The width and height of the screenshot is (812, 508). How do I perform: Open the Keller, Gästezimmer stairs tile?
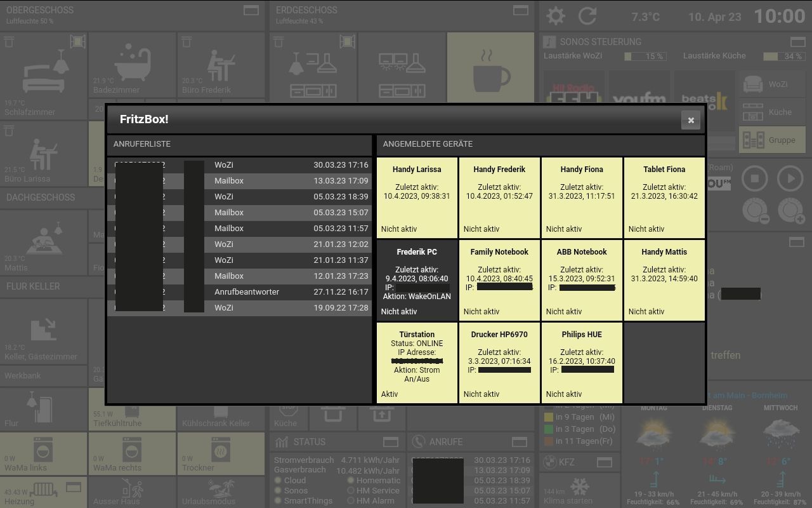pos(44,331)
